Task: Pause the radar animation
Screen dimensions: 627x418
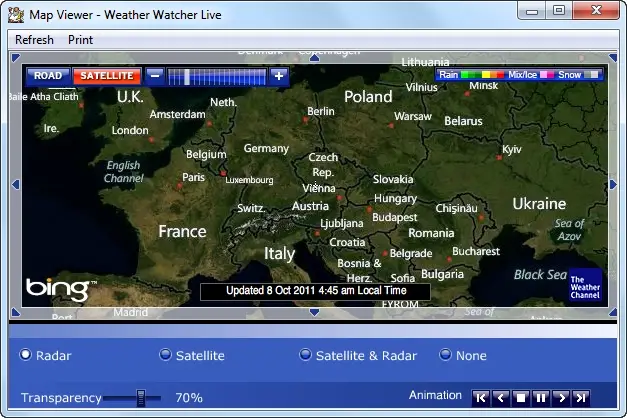Action: point(541,398)
